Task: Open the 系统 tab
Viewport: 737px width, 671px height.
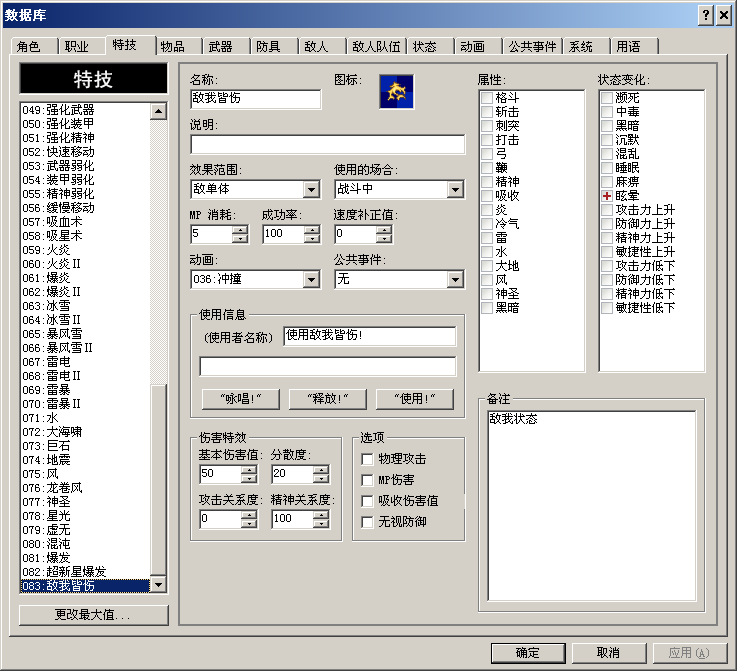Action: (586, 47)
